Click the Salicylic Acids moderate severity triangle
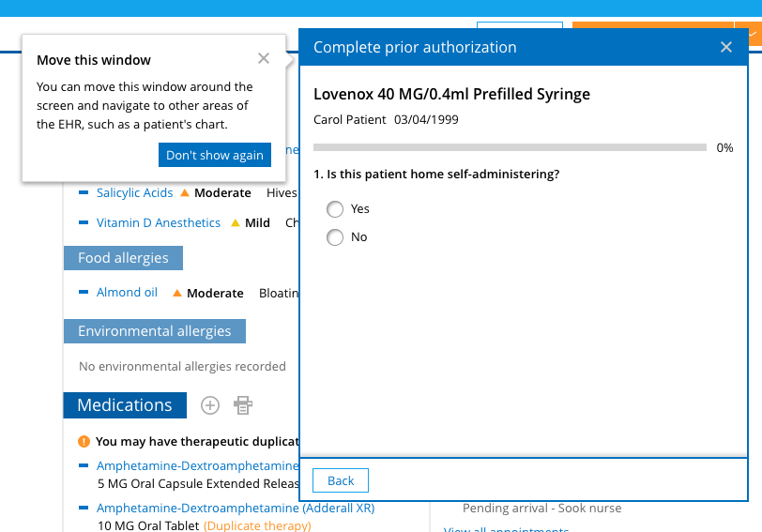This screenshot has width=762, height=532. coord(185,193)
